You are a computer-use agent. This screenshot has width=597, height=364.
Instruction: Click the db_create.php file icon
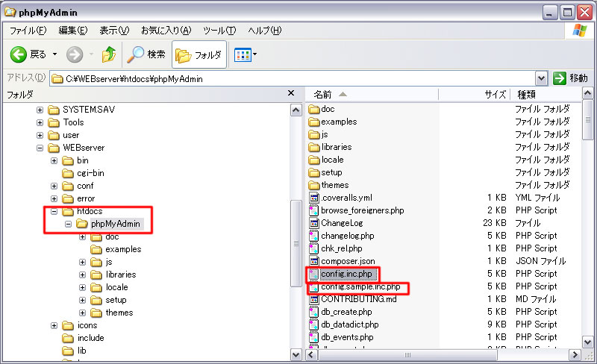[x=313, y=312]
